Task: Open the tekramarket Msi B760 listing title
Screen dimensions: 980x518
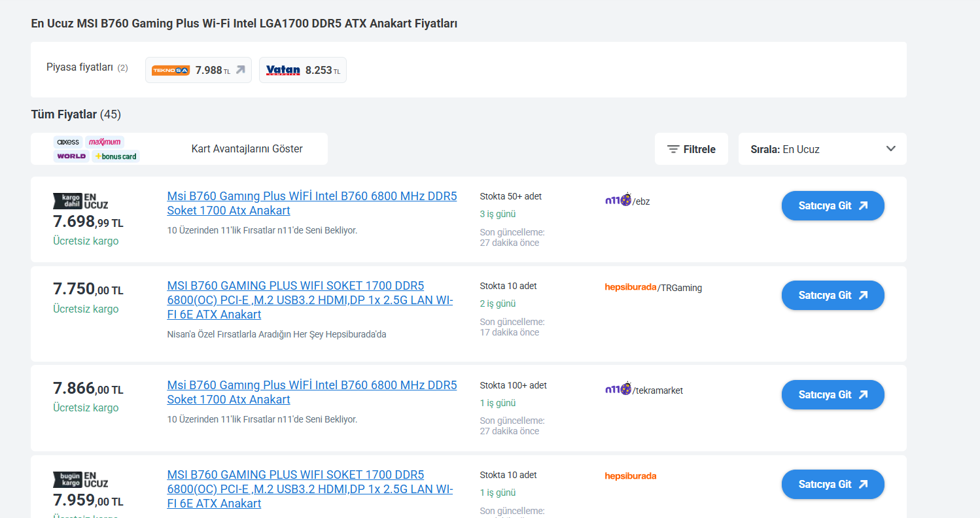Action: point(311,392)
